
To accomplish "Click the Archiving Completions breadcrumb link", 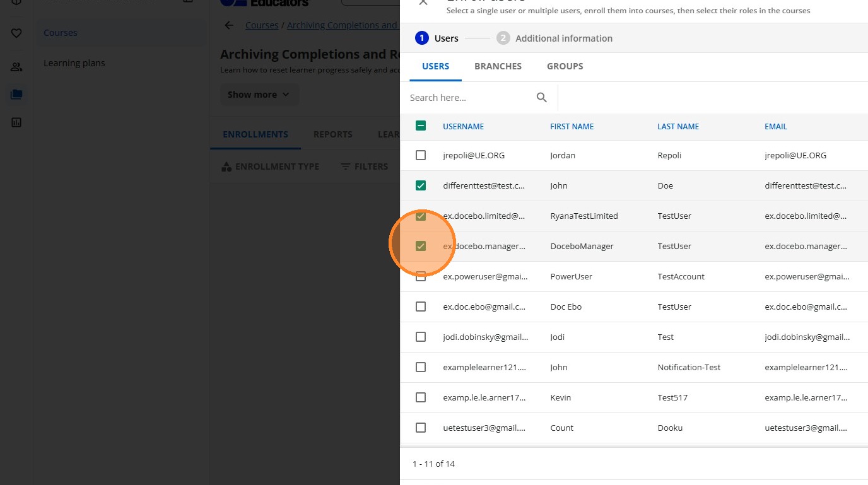I will click(343, 25).
